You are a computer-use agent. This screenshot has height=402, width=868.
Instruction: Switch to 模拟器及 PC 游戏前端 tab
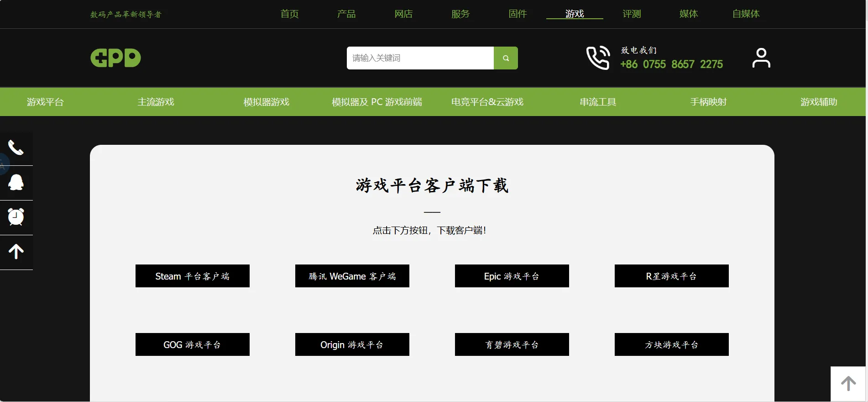[376, 102]
